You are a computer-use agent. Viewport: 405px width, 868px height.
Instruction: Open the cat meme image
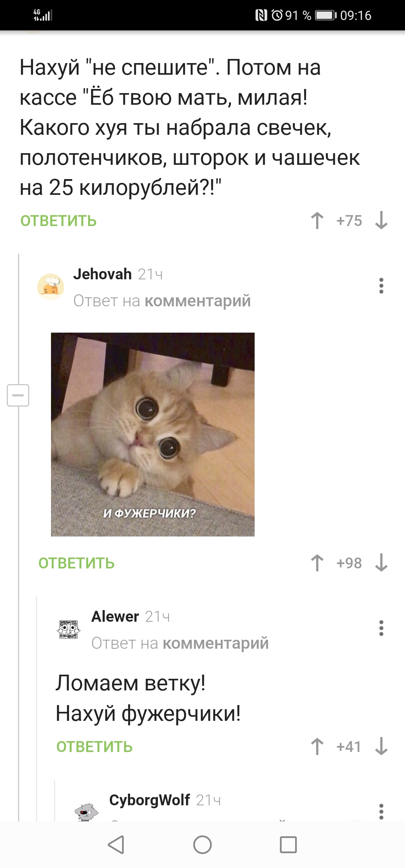[153, 434]
